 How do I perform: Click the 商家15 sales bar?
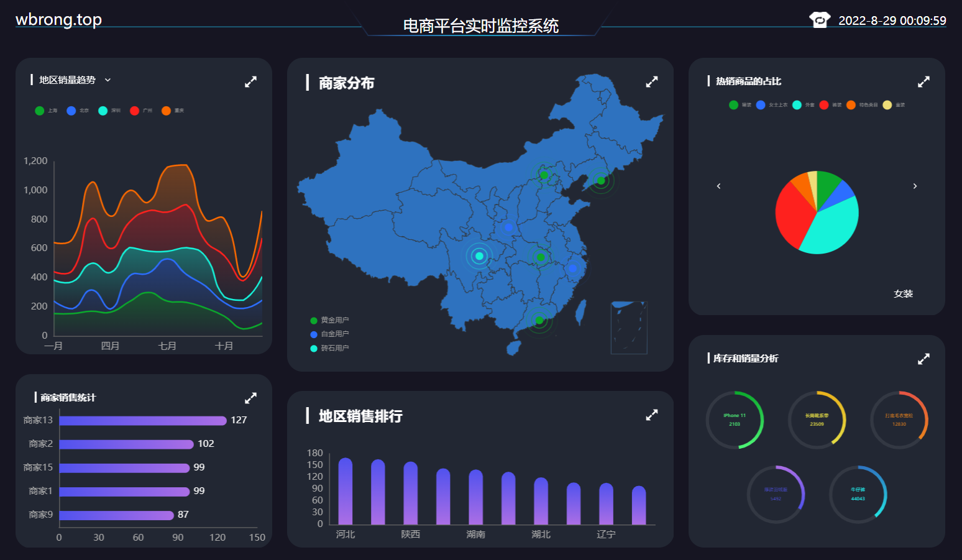pos(124,468)
